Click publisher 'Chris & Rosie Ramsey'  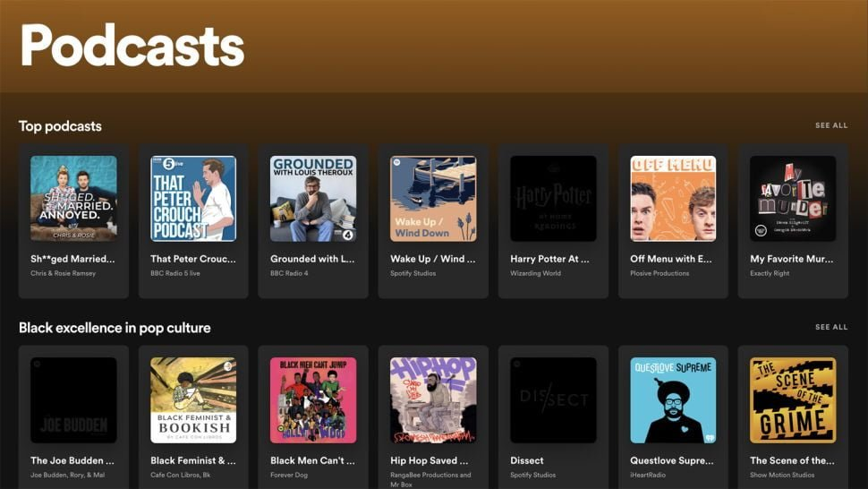(64, 273)
